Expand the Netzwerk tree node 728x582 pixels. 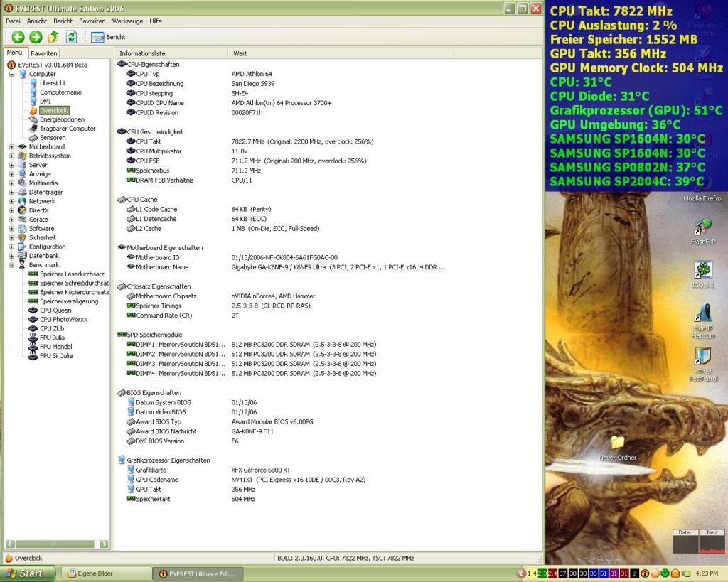(x=11, y=201)
